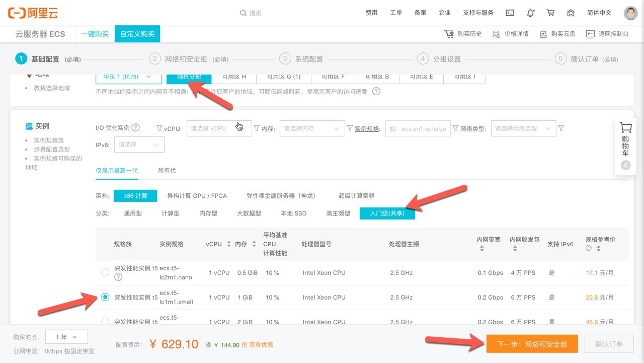Switch to the 一键购买 tab
Screen dimensions: 644x363
point(95,34)
